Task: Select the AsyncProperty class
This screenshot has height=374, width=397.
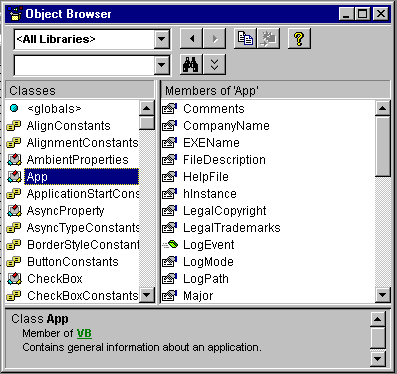Action: 65,211
